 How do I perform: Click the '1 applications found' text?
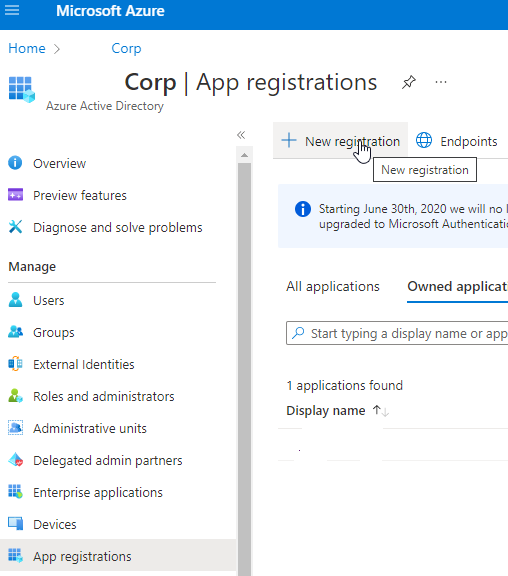(345, 386)
